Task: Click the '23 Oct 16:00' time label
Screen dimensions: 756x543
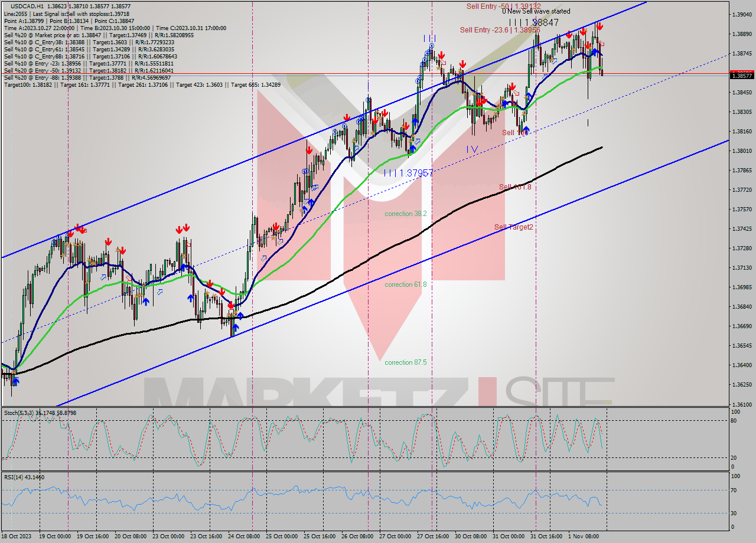Action: click(x=207, y=537)
